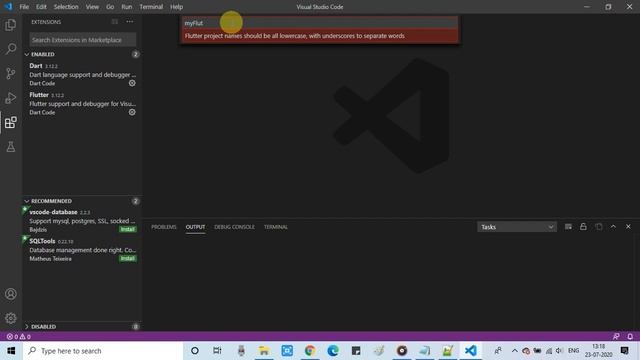Viewport: 640px width, 360px height.
Task: Open the Flutter extension manage gear
Action: pyautogui.click(x=132, y=112)
